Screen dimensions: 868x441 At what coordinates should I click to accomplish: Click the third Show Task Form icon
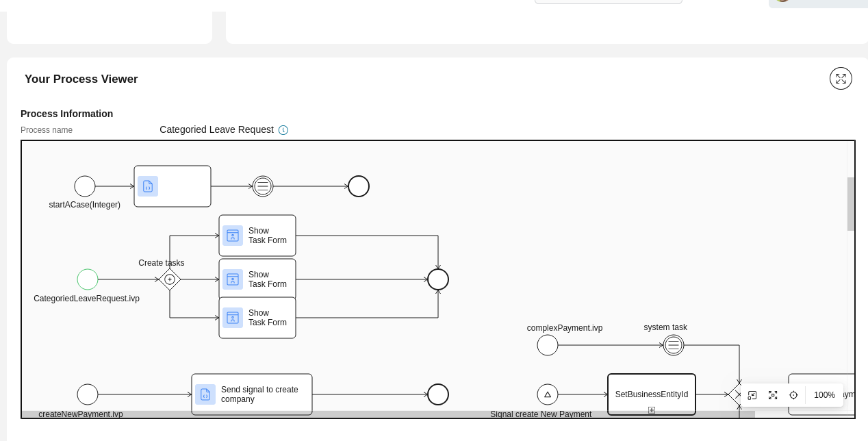(x=233, y=318)
